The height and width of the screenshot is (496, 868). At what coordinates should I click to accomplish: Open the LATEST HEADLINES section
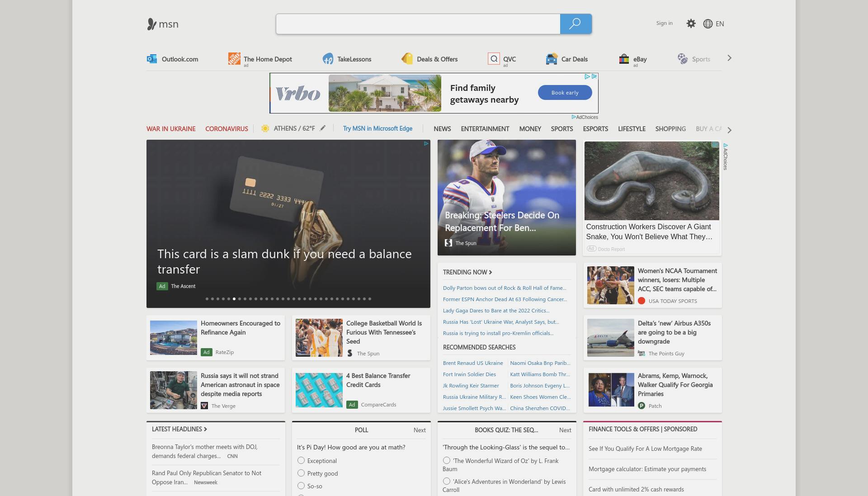coord(179,429)
